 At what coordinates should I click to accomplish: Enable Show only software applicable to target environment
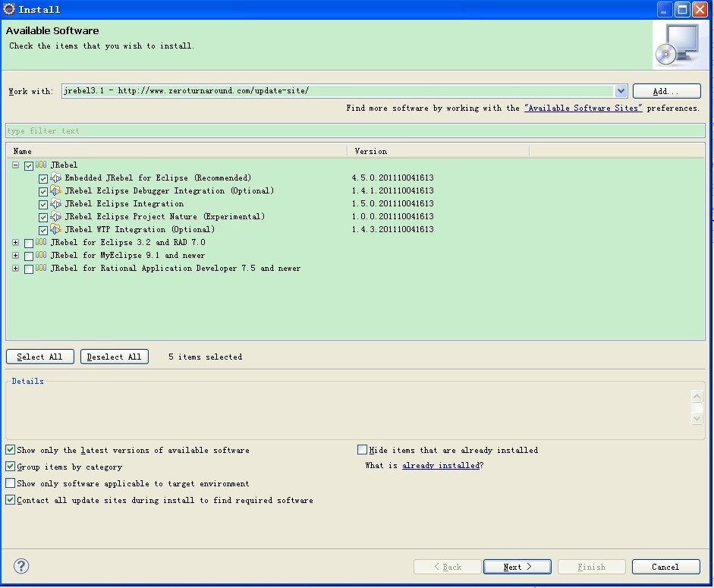10,483
